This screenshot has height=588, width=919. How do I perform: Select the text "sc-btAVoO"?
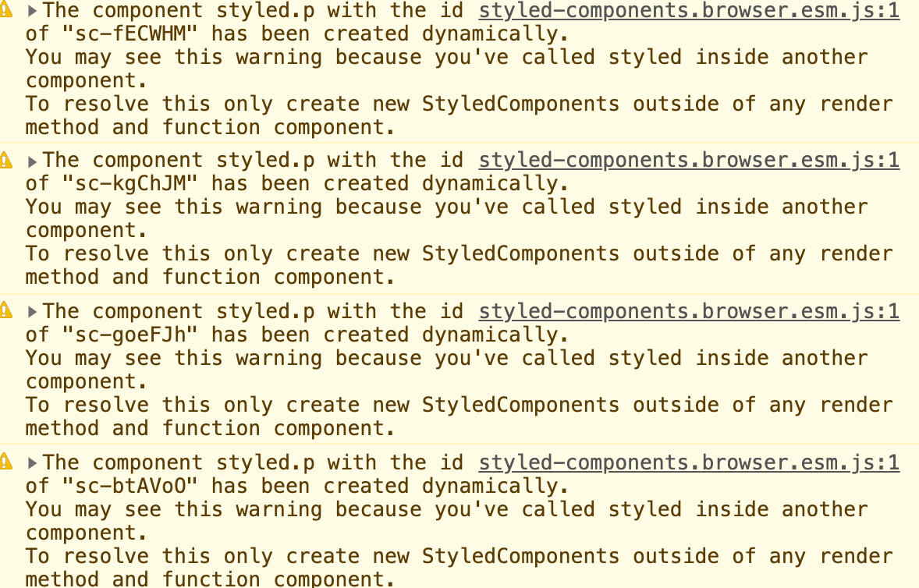pyautogui.click(x=130, y=486)
